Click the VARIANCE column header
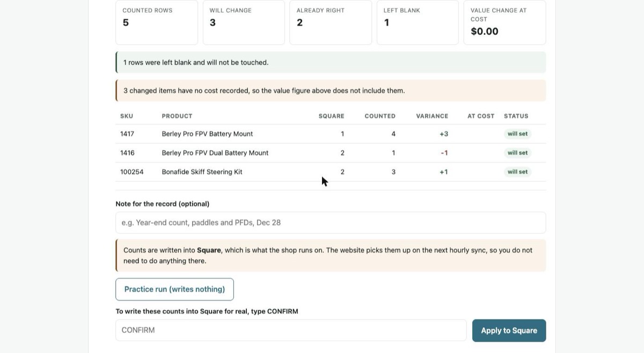The width and height of the screenshot is (644, 353). 432,116
